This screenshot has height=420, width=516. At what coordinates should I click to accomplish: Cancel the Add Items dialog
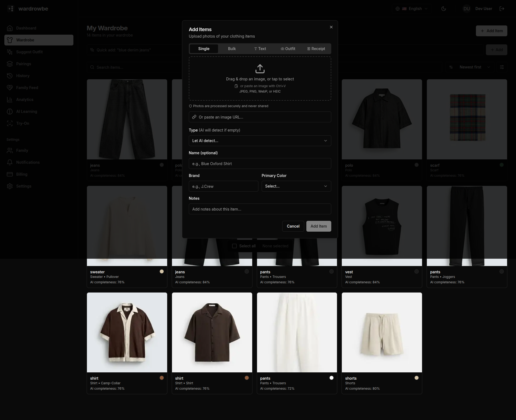point(293,226)
